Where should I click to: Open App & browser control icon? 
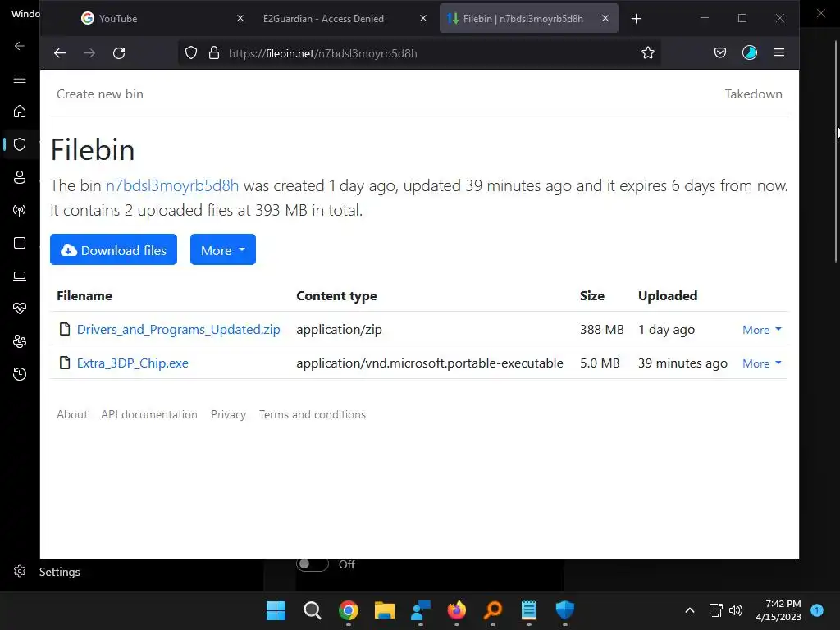pos(20,243)
